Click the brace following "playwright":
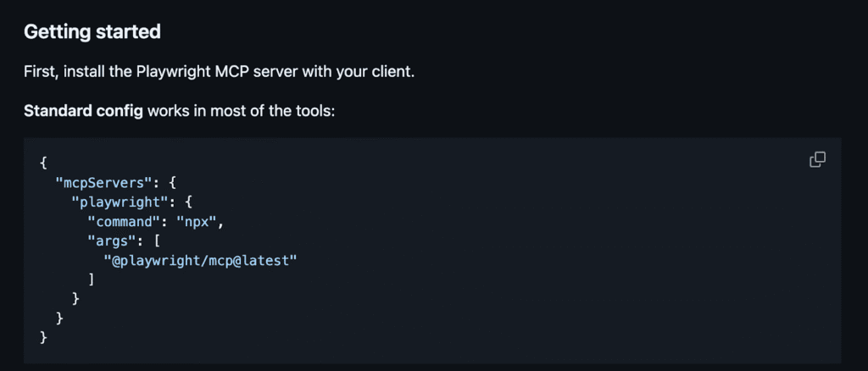The width and height of the screenshot is (868, 371). tap(187, 202)
